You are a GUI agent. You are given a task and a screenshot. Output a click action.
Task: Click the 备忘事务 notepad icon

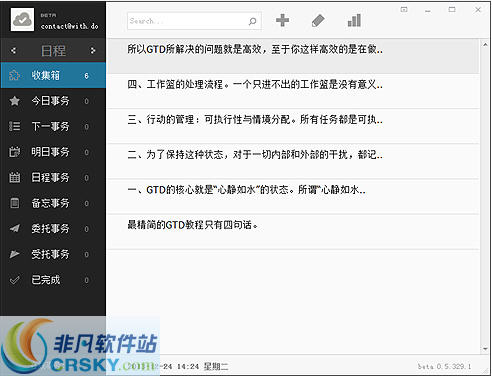click(x=14, y=203)
